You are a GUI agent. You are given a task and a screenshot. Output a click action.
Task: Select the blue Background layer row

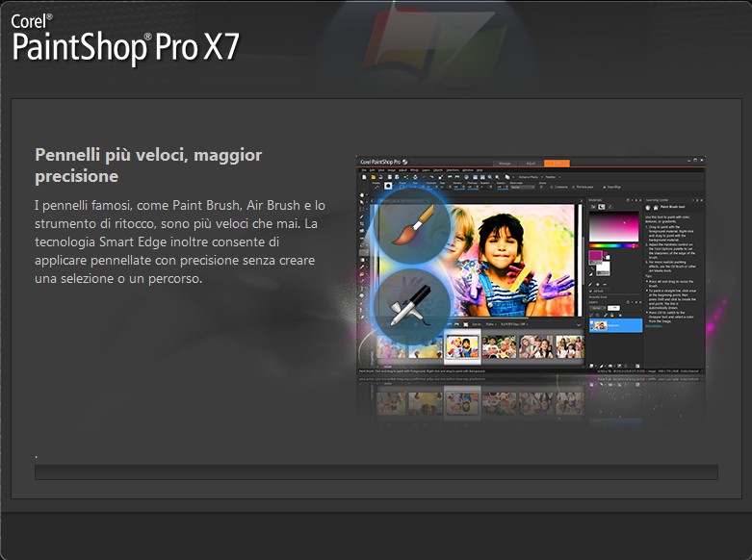[616, 325]
